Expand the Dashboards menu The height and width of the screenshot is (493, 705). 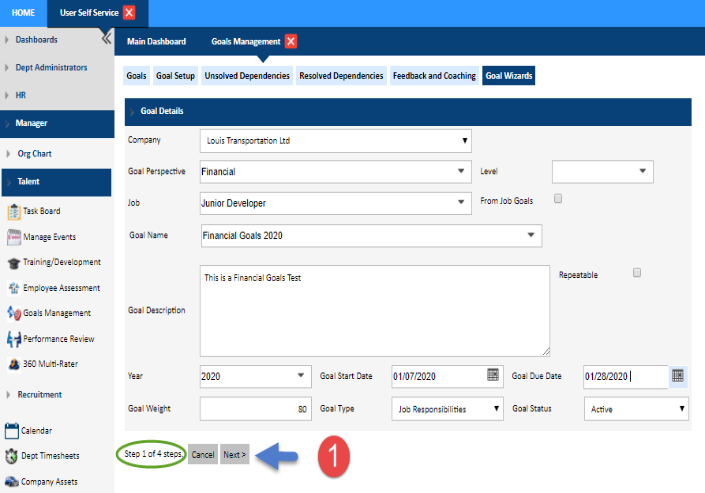[x=7, y=40]
